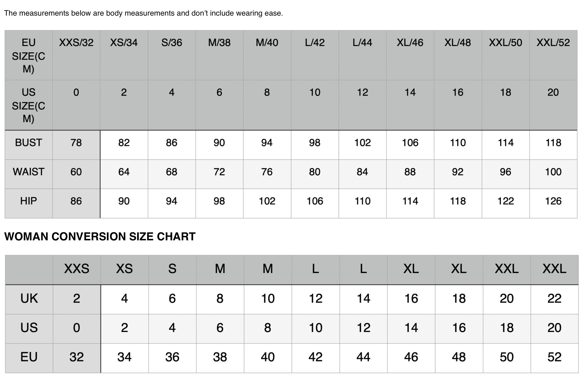Click the S/36 column header

(x=172, y=43)
